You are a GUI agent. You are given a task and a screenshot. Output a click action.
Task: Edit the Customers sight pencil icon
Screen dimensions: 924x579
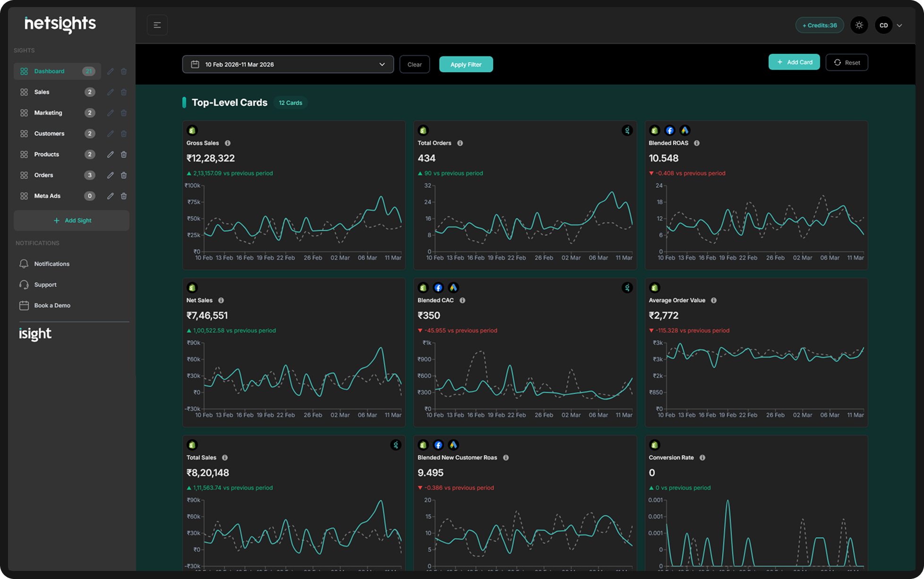pos(110,134)
